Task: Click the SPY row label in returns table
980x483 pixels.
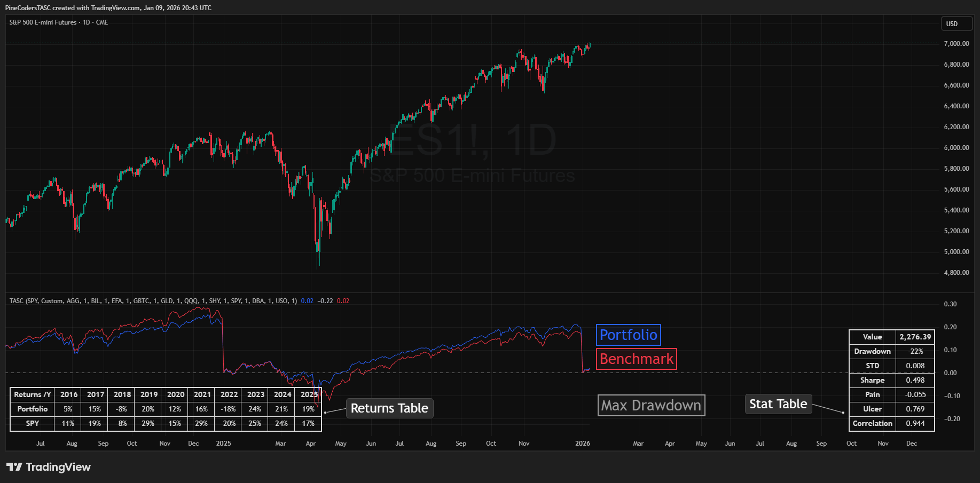Action: point(33,423)
